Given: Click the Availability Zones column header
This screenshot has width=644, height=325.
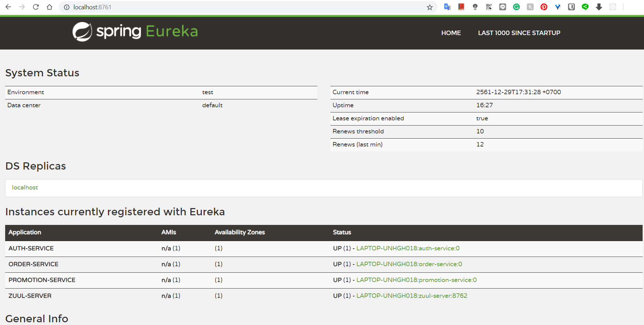Looking at the screenshot, I should [240, 232].
